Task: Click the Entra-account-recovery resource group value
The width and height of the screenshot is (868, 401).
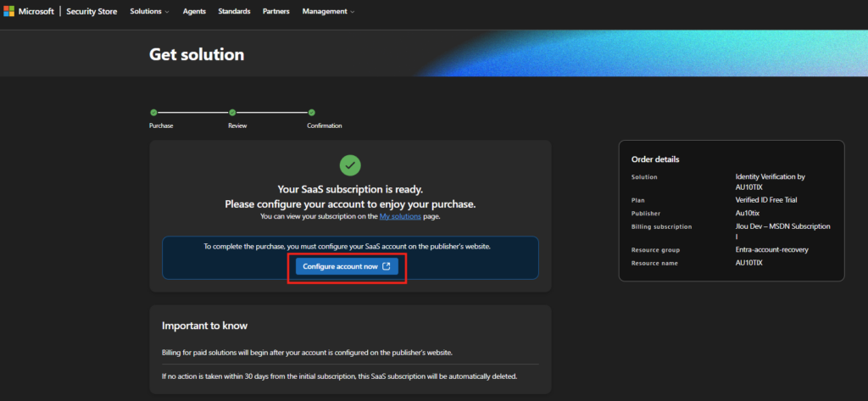Action: pyautogui.click(x=771, y=250)
